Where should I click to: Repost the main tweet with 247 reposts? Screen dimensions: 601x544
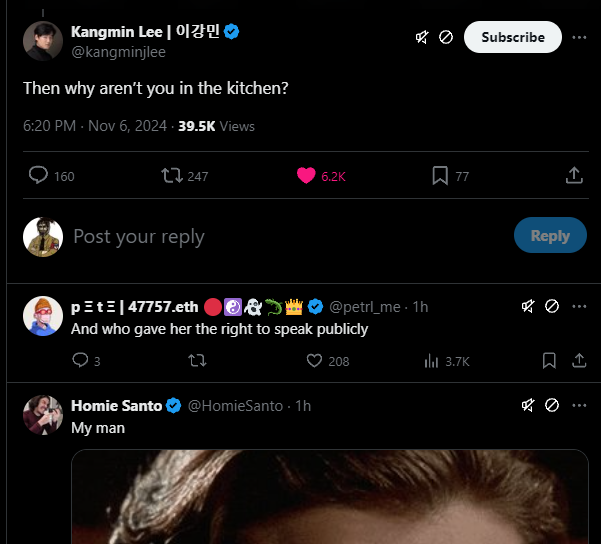(172, 176)
